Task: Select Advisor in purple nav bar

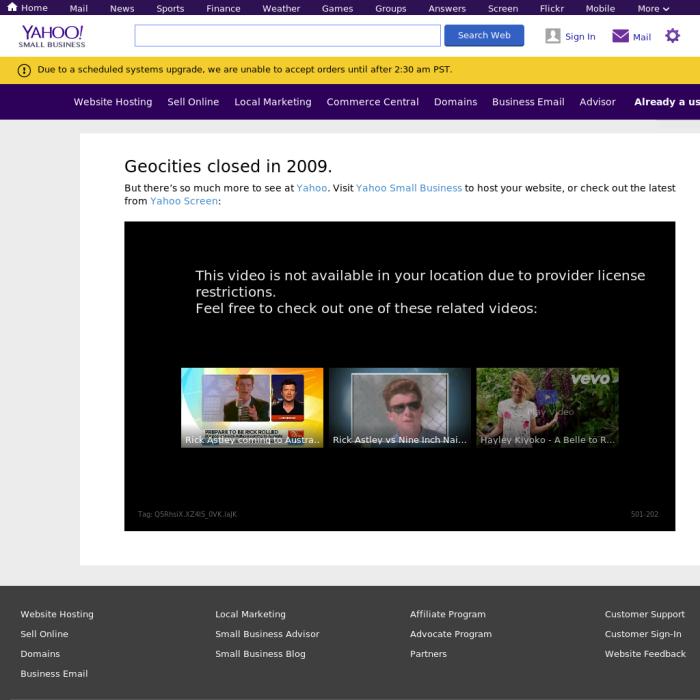Action: [x=597, y=102]
